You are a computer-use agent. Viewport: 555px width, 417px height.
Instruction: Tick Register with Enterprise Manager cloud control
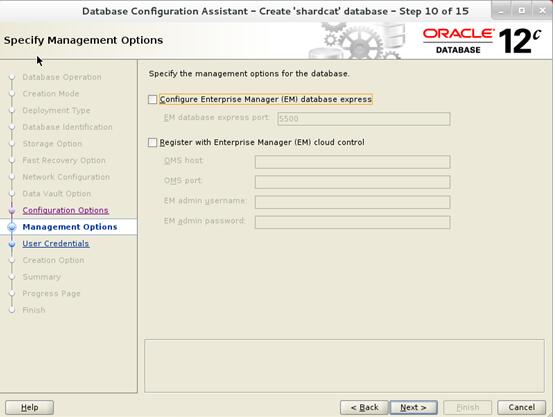(x=153, y=142)
